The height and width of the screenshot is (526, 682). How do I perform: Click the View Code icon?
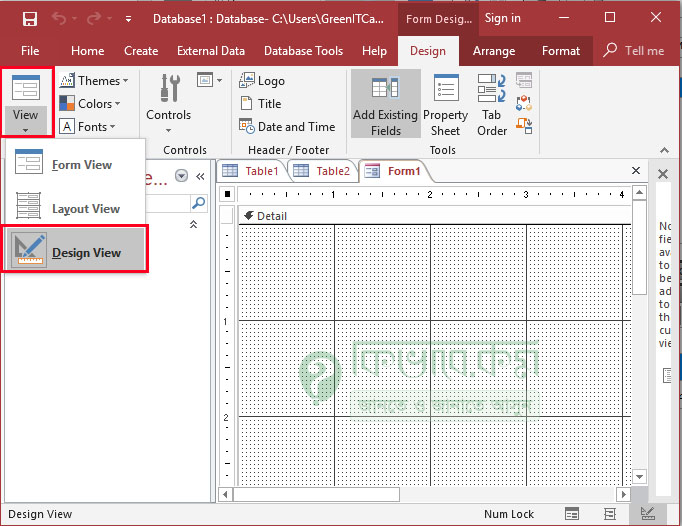click(524, 103)
